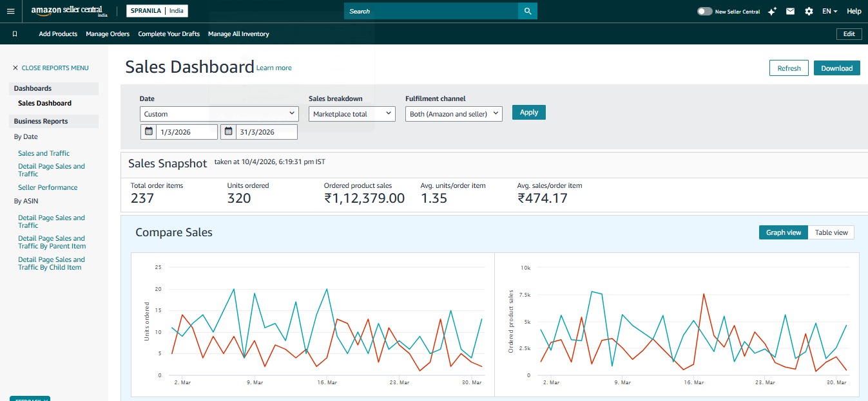The height and width of the screenshot is (401, 868).
Task: Click the Seller Performance report link
Action: click(x=48, y=187)
